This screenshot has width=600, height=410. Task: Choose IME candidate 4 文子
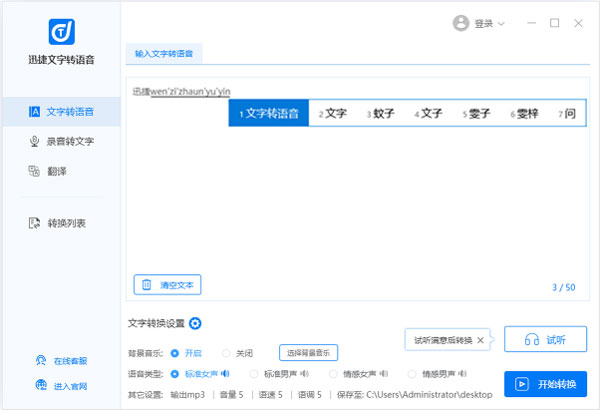(x=428, y=113)
